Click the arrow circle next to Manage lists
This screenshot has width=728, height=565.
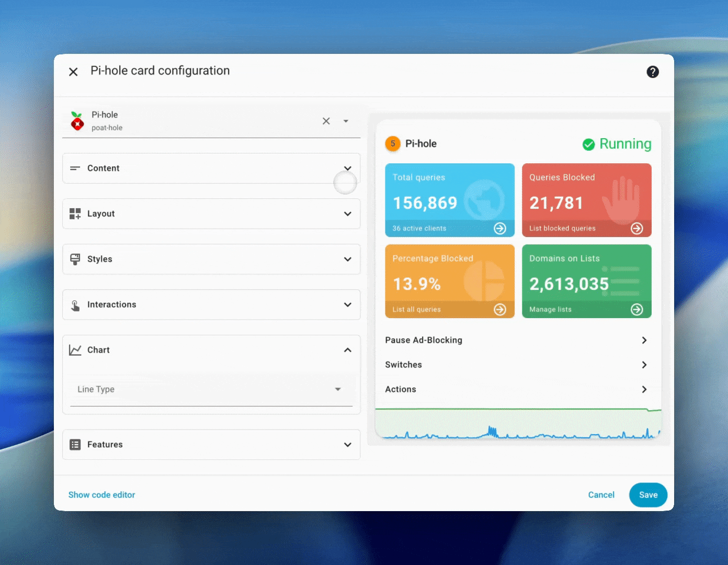[x=637, y=309]
